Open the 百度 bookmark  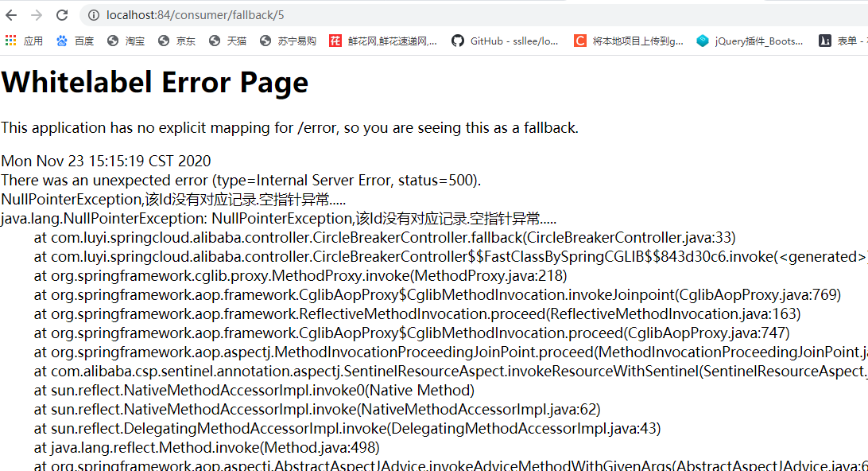(76, 41)
